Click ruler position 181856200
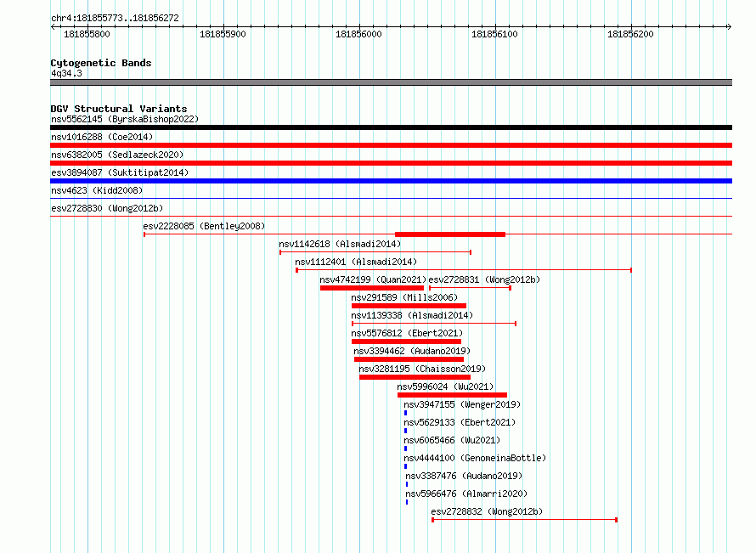Screen dimensions: 756x553 [630, 34]
